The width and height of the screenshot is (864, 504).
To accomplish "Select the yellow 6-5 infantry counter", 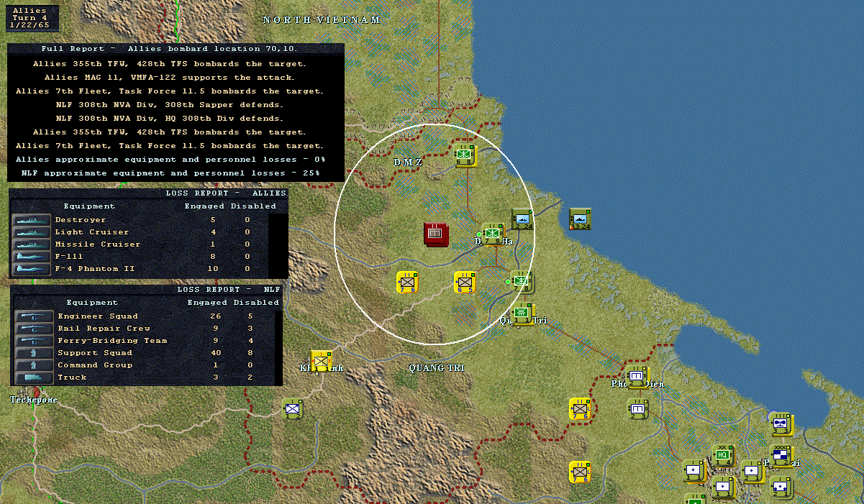I will point(465,282).
